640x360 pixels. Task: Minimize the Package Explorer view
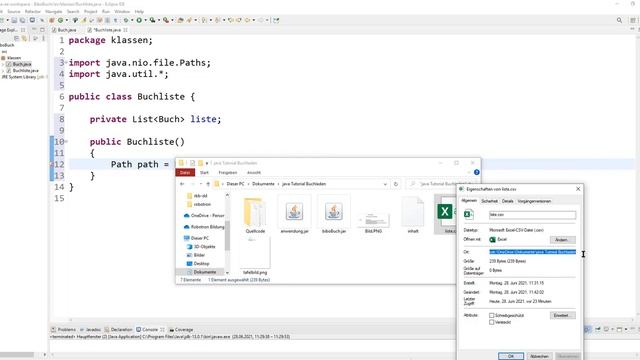click(x=35, y=30)
